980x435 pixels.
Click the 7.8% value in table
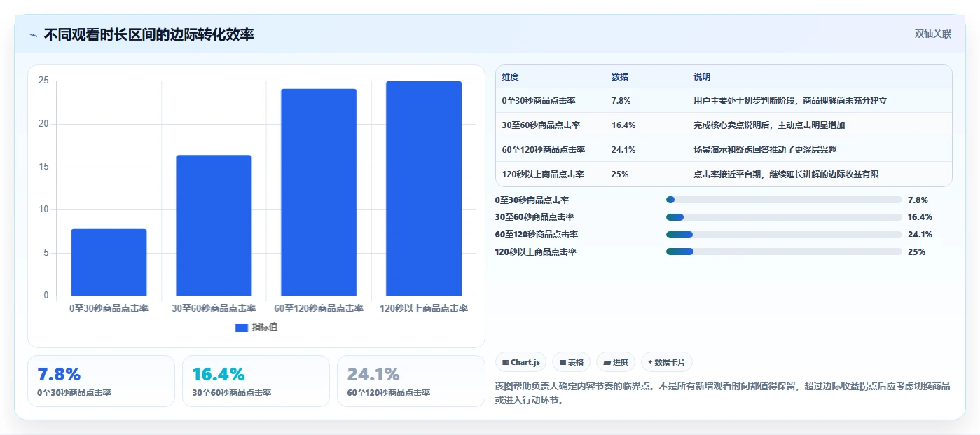tap(621, 101)
